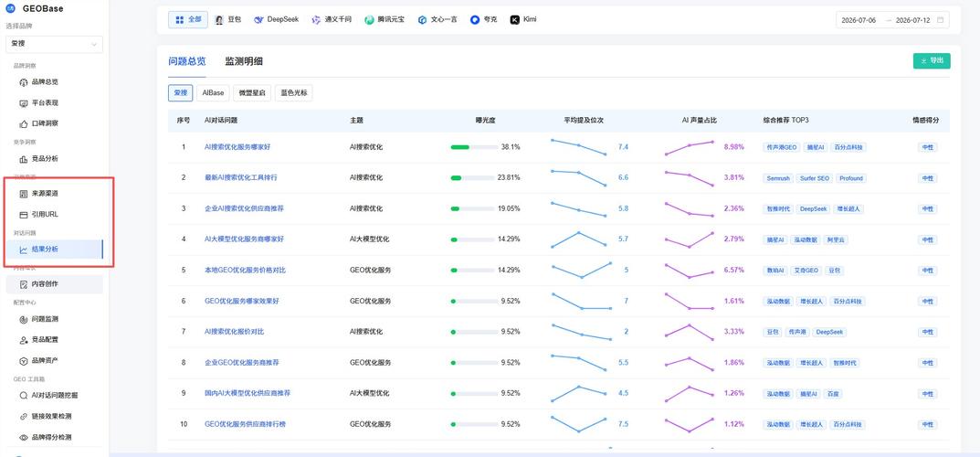Select the 微盟星启 brand filter button

coord(252,92)
